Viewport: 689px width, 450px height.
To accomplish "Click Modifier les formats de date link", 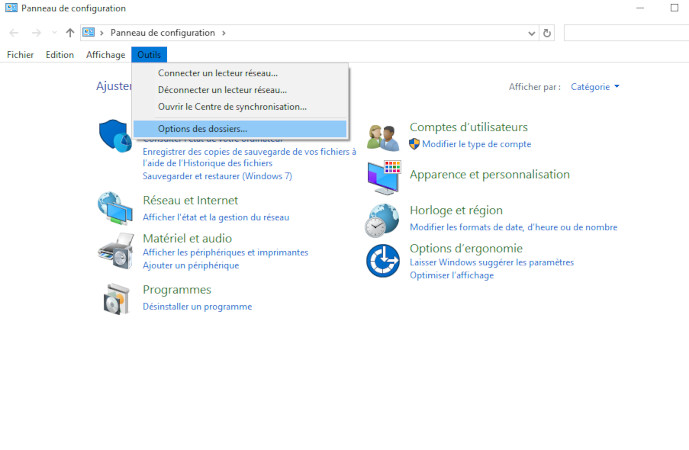I will (x=513, y=227).
